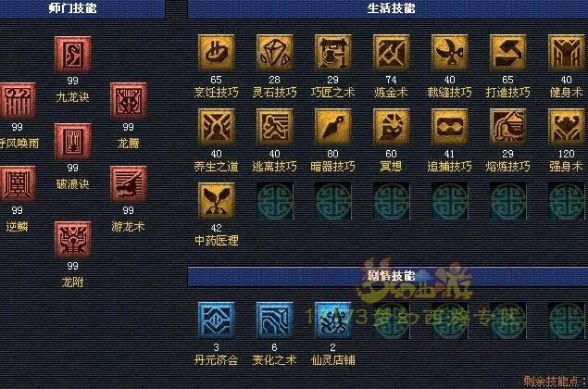Image resolution: width=588 pixels, height=389 pixels.
Task: Click the 龙附 skill icon
Action: [73, 239]
